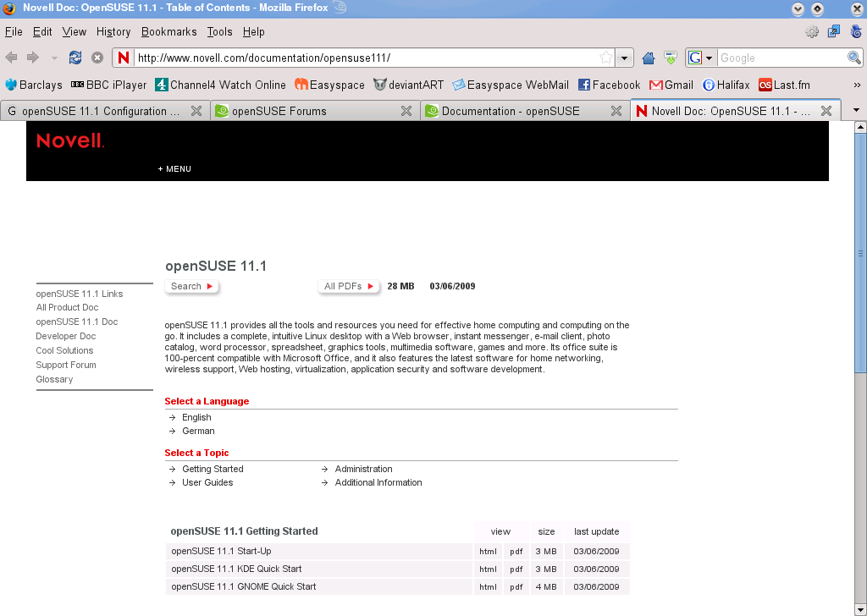The width and height of the screenshot is (867, 616).
Task: Click the Novell logo
Action: coord(70,140)
